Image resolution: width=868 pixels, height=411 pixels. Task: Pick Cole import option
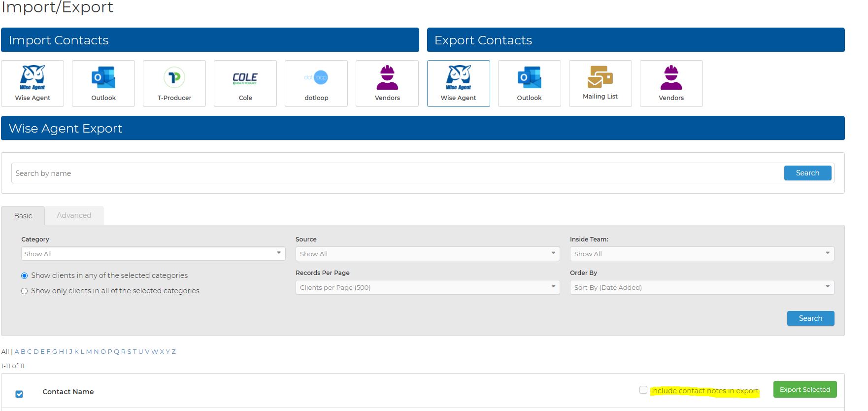(x=245, y=83)
